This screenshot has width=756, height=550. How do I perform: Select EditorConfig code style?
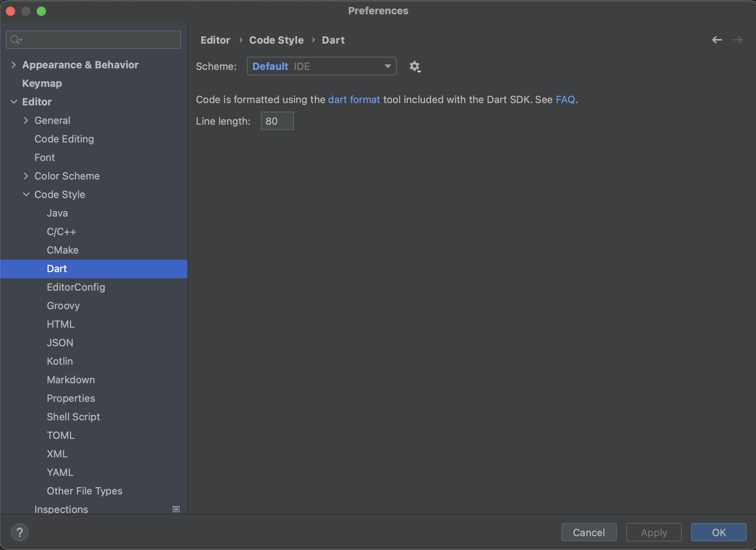[76, 287]
